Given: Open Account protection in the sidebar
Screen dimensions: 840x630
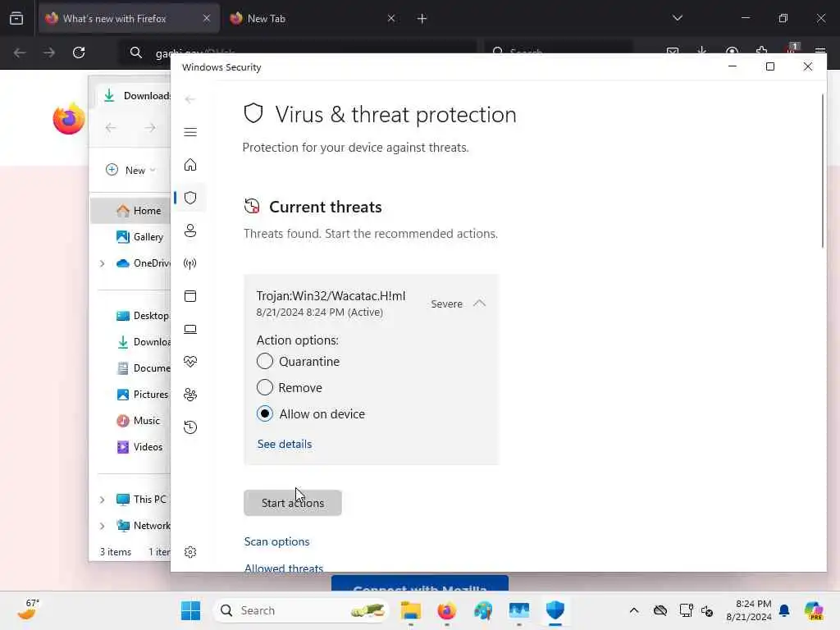Looking at the screenshot, I should (190, 231).
